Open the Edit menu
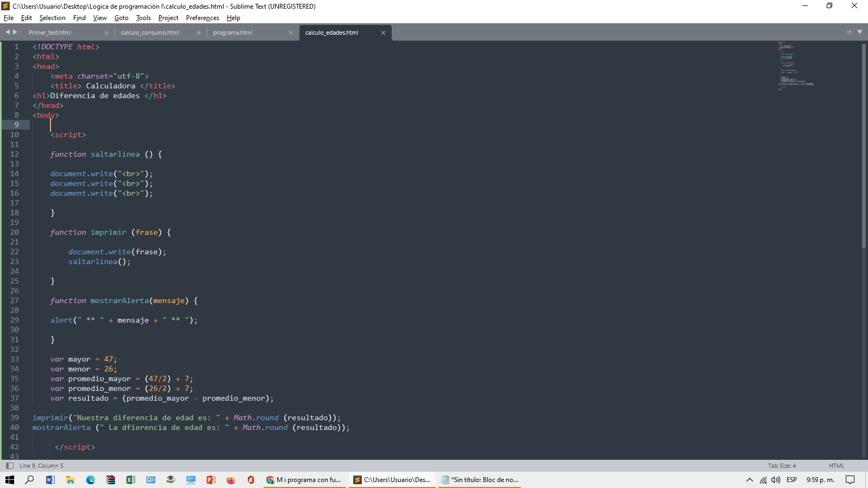 coord(27,18)
